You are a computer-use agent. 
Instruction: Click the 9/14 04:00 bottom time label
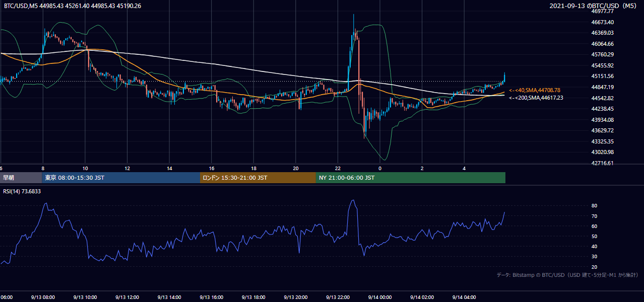point(464,297)
